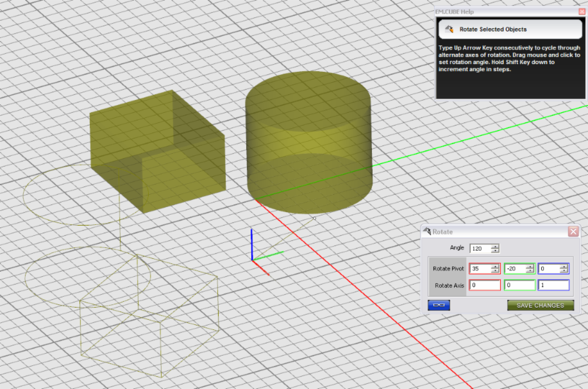Decrement the green Rotate Pivot Y value
Image resolution: width=588 pixels, height=389 pixels.
530,271
